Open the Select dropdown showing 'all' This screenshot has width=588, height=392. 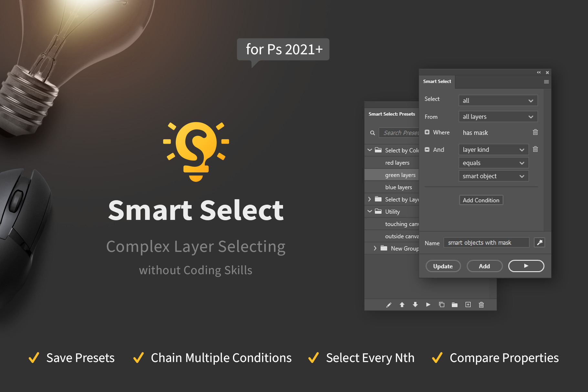pos(498,100)
